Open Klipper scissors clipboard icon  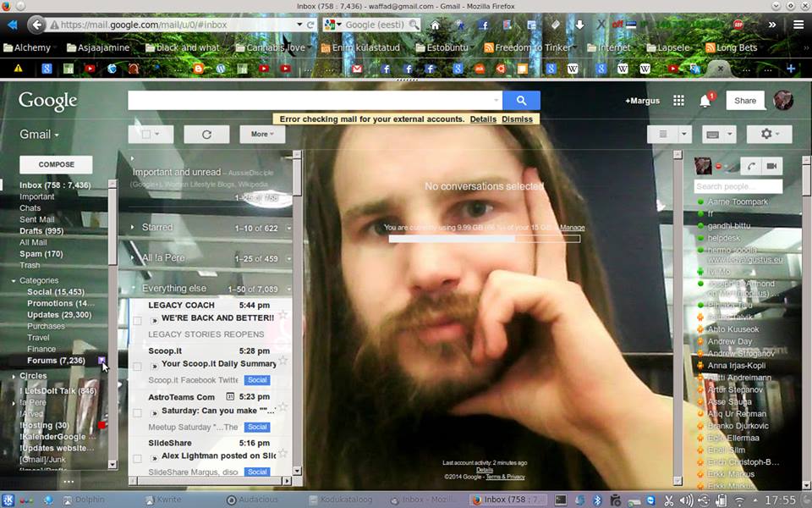[668, 500]
